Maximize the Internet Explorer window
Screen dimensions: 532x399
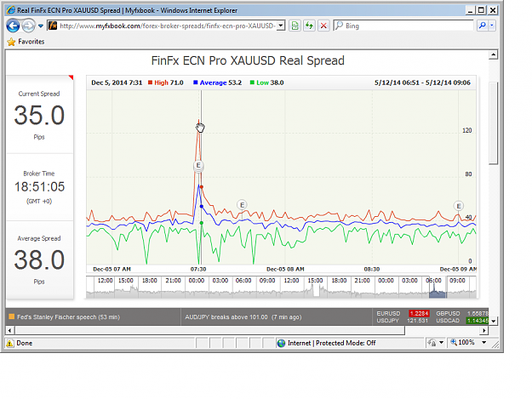click(481, 10)
